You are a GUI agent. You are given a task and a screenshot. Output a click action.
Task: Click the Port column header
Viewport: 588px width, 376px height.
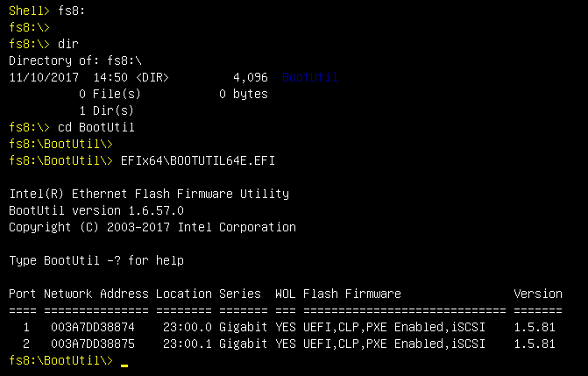coord(23,294)
